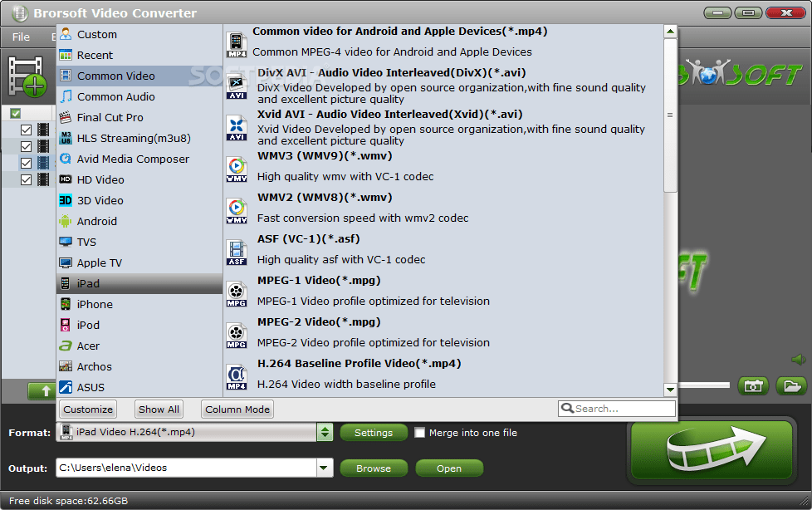Image resolution: width=812 pixels, height=510 pixels.
Task: Open the Output path dropdown arrow
Action: (324, 468)
